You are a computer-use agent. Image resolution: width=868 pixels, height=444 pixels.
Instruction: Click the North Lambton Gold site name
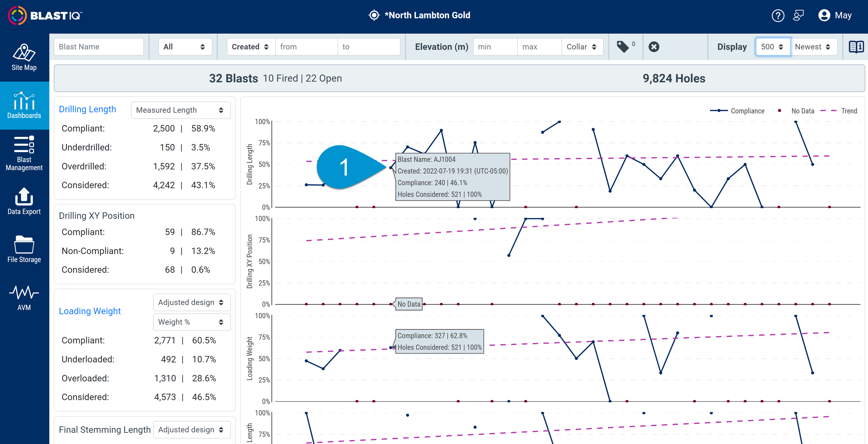pyautogui.click(x=427, y=15)
